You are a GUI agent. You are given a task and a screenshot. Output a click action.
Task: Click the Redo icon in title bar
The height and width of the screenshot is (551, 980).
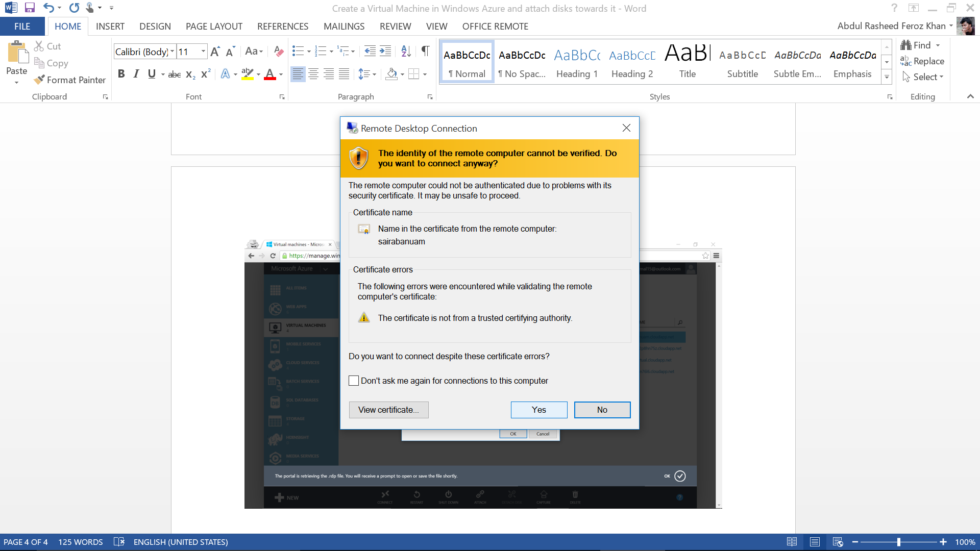[x=74, y=8]
